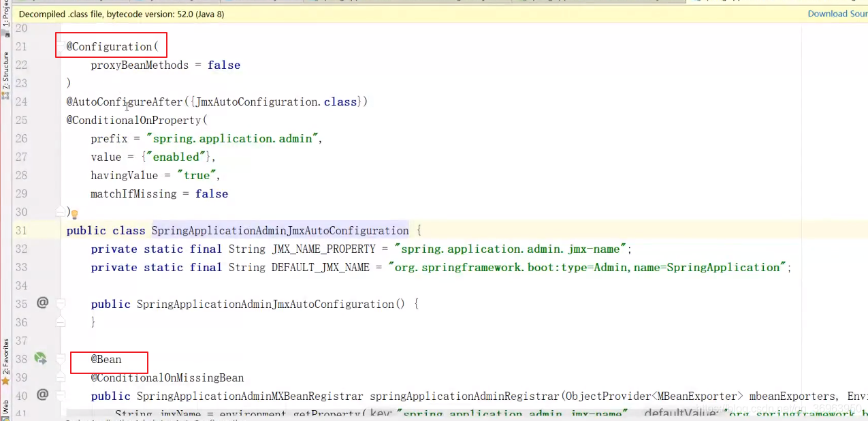Viewport: 868px width, 421px height.
Task: Click @ConditionalOnProperty annotation on line 25
Action: (133, 120)
